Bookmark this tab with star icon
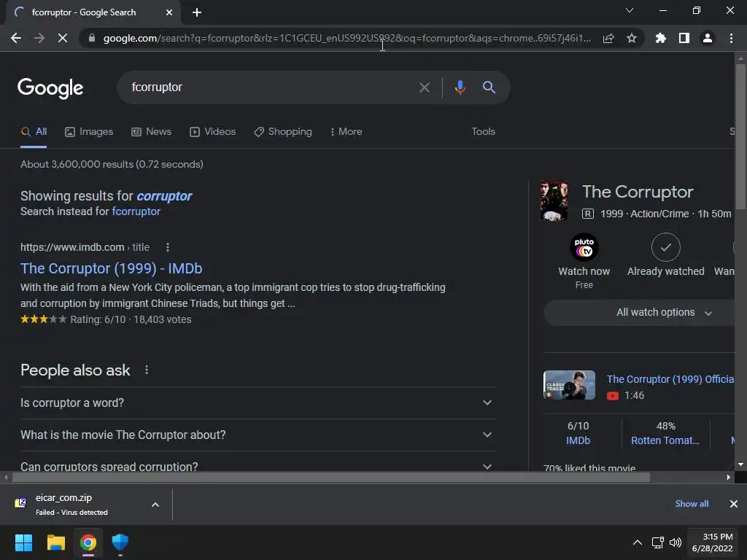 click(x=632, y=38)
